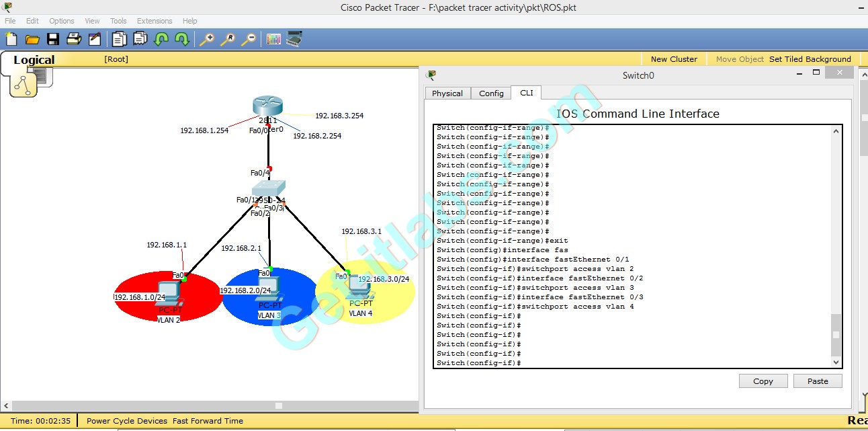Open the Tools menu

click(118, 21)
